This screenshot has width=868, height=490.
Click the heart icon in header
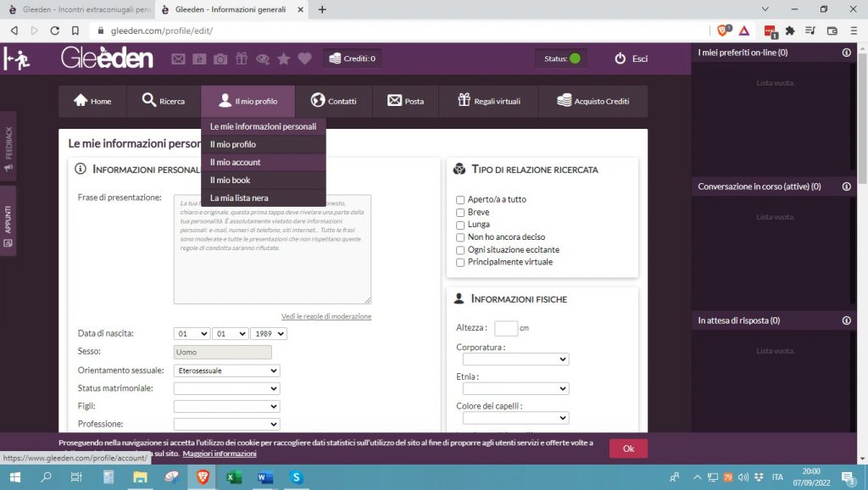(305, 58)
